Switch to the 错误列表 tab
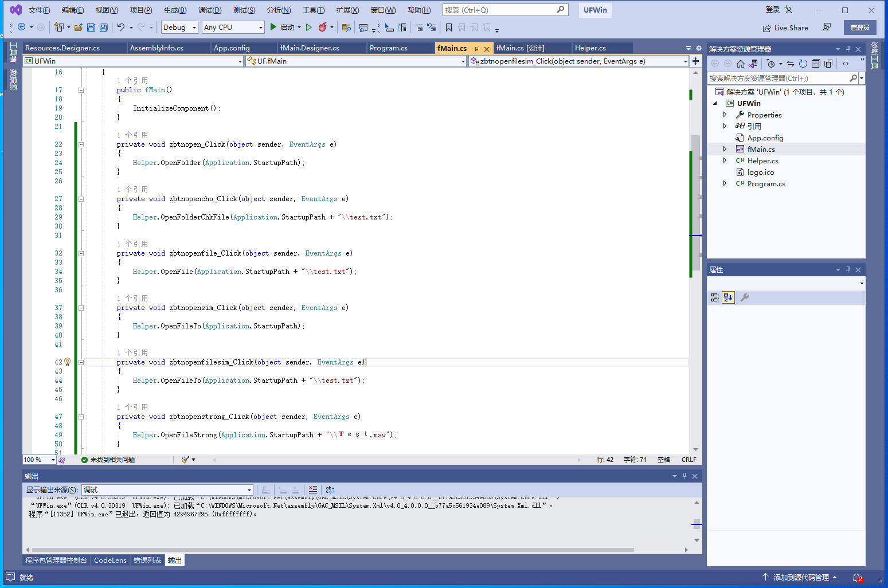 pyautogui.click(x=147, y=560)
